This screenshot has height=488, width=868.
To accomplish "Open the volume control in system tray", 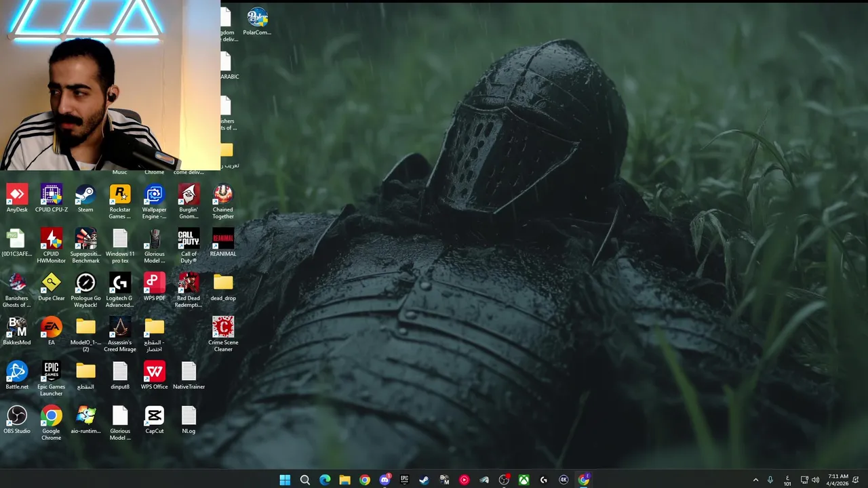I will tap(815, 480).
